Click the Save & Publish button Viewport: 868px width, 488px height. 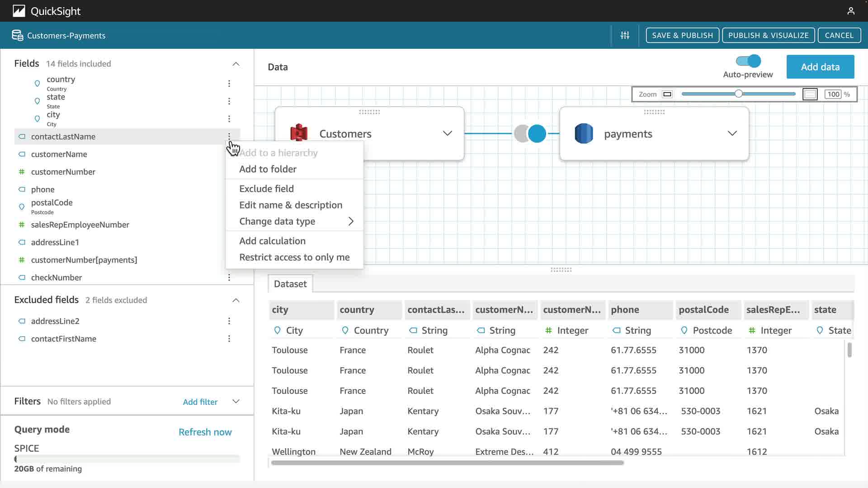tap(682, 35)
